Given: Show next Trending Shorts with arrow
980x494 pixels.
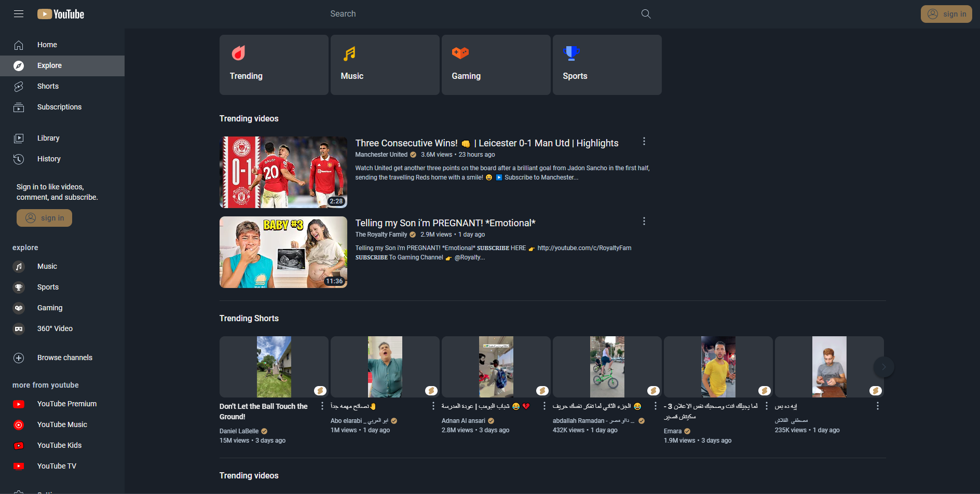Looking at the screenshot, I should point(883,367).
